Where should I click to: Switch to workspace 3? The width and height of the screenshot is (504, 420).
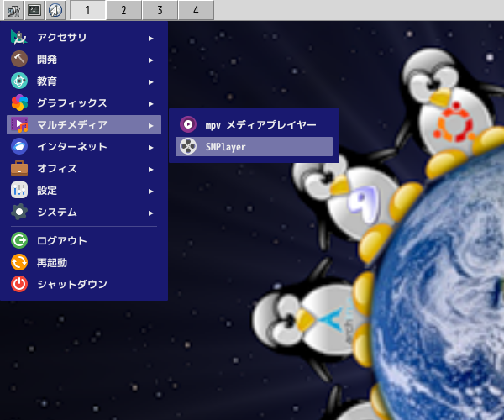tap(160, 10)
